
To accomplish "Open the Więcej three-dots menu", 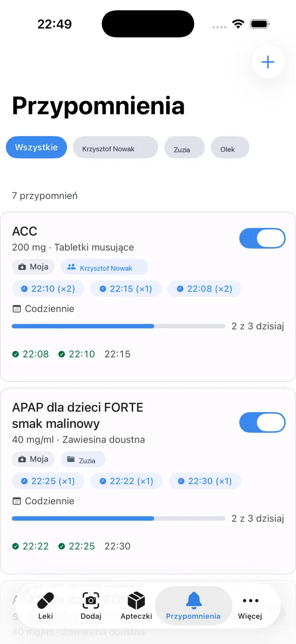I will 250,606.
